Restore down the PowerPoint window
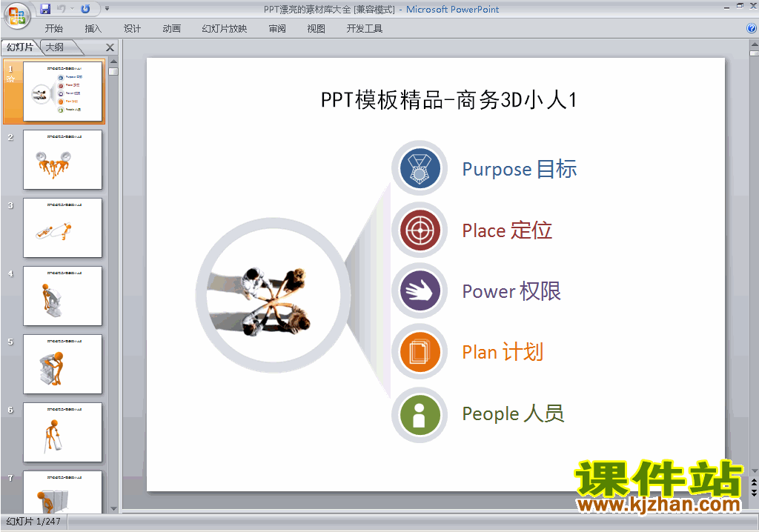The width and height of the screenshot is (759, 532). [x=740, y=6]
